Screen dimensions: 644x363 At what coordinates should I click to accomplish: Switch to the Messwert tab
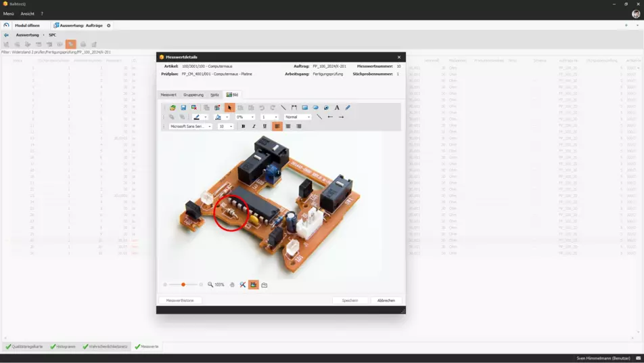click(168, 95)
